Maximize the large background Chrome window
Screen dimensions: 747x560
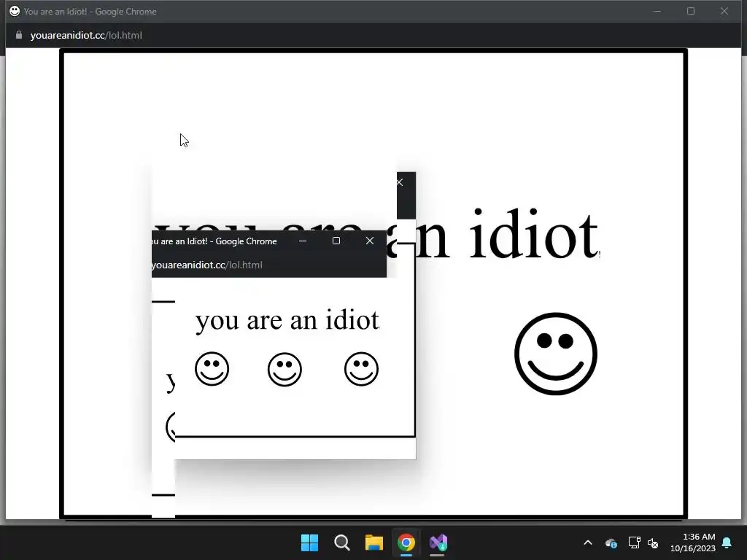tap(691, 11)
